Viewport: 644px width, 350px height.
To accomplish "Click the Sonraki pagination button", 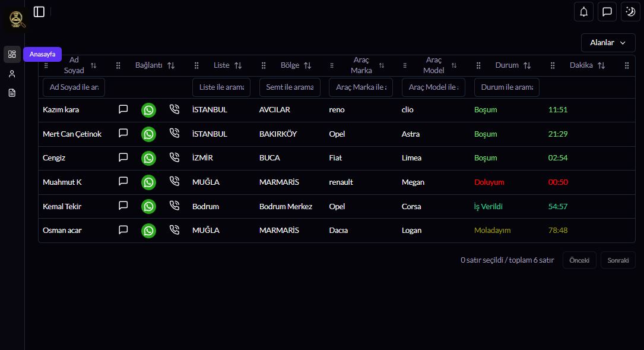I will pyautogui.click(x=618, y=260).
